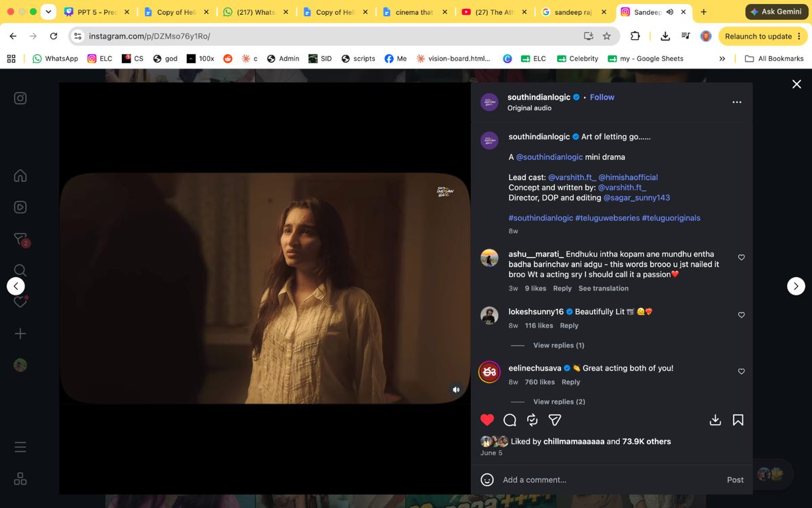Reply to ashu__marati_ comment
Image resolution: width=812 pixels, height=508 pixels.
pyautogui.click(x=562, y=289)
